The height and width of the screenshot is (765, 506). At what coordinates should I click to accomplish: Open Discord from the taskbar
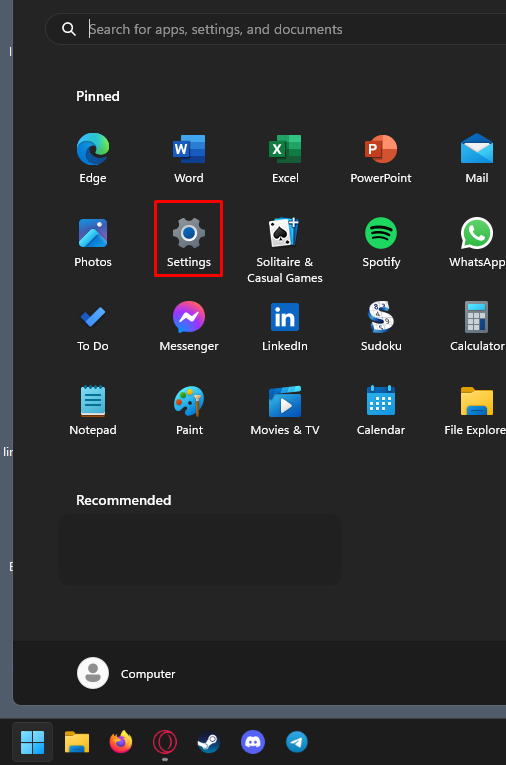click(253, 742)
